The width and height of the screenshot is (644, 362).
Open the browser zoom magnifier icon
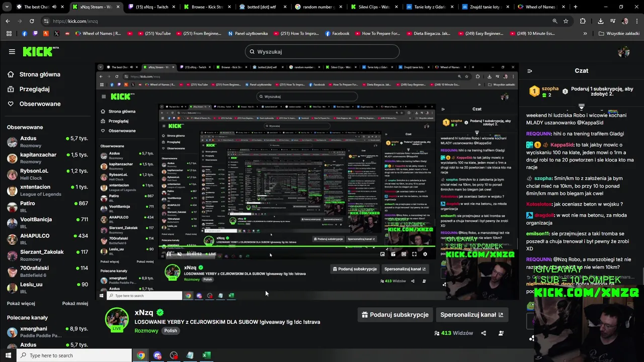click(555, 21)
